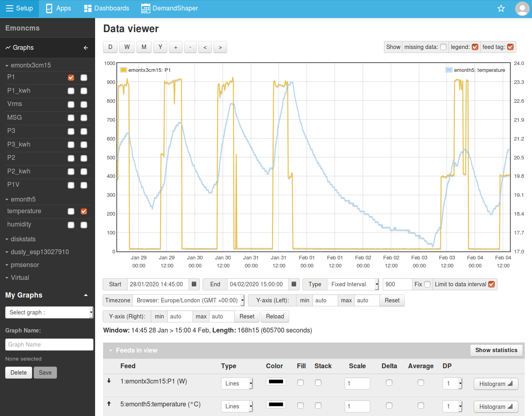This screenshot has height=416, width=532.
Task: Click the favorites star icon
Action: [501, 8]
